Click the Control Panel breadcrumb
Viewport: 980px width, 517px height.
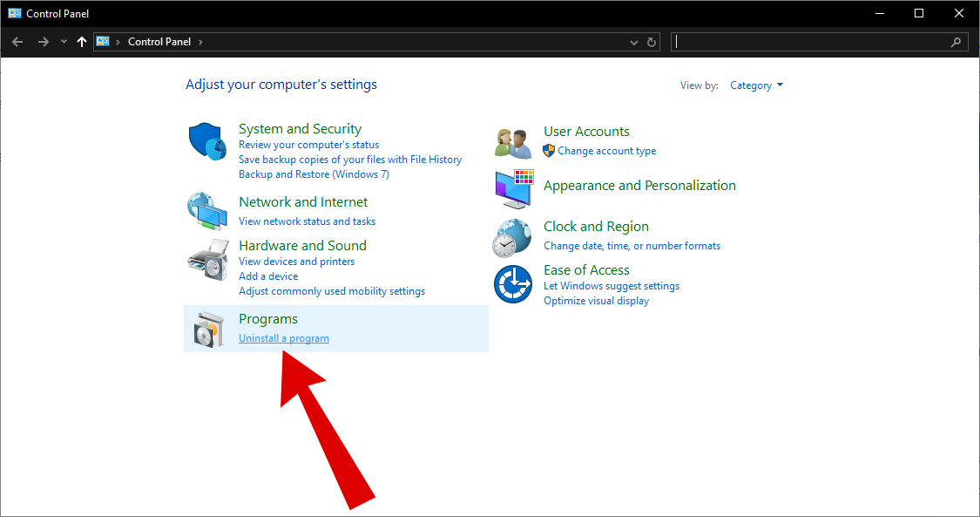(159, 42)
